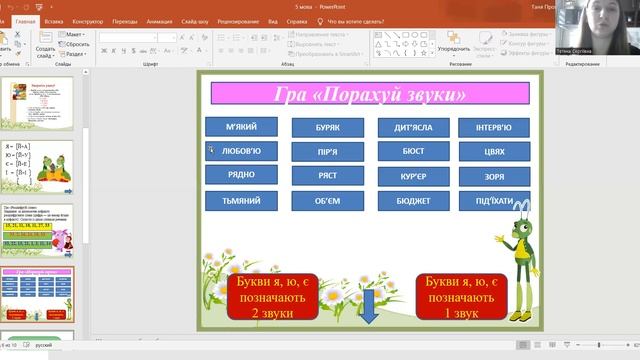
Task: Open the Раздел section dropdown
Action: click(x=73, y=54)
